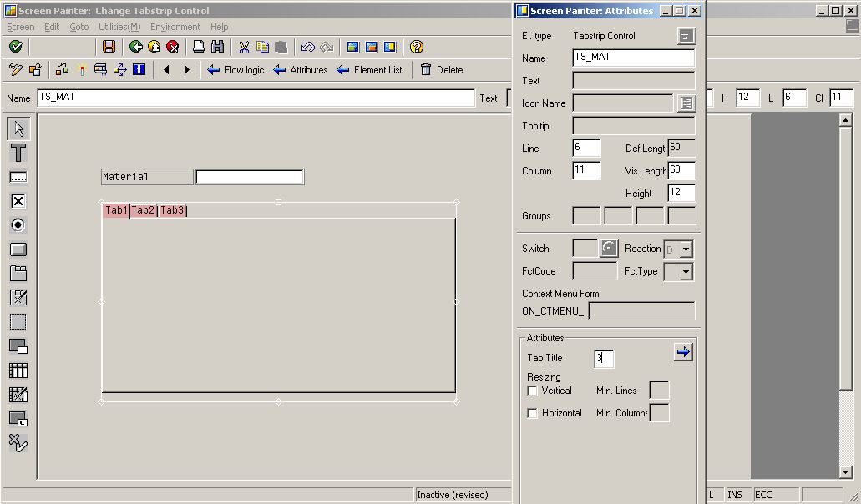Click the Save icon in the toolbar
Screen dimensions: 861x504
109,47
